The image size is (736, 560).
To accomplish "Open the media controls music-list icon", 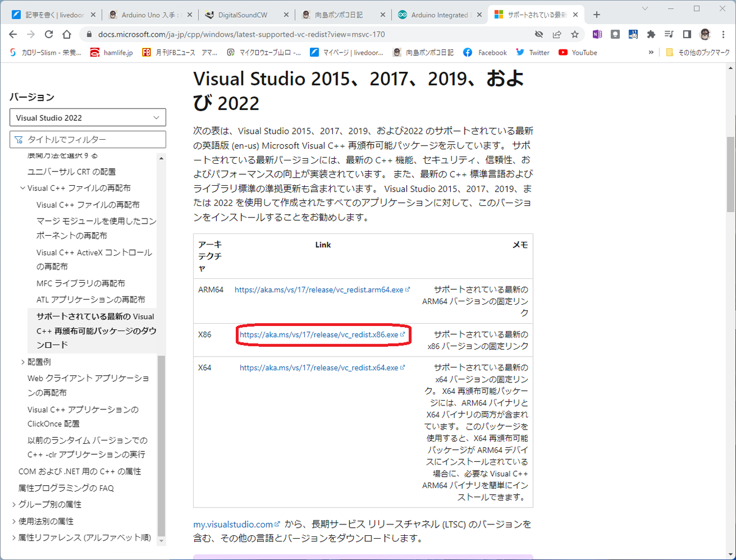I will click(669, 34).
